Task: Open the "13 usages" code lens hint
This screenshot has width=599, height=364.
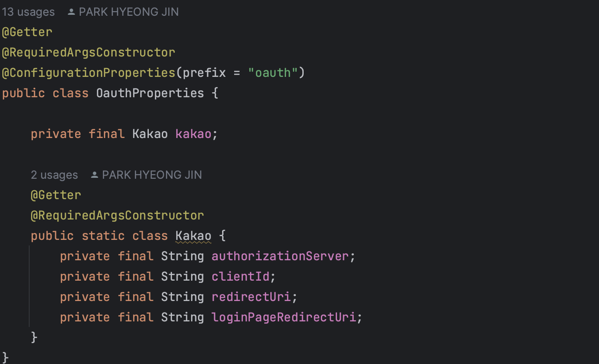Action: click(28, 12)
